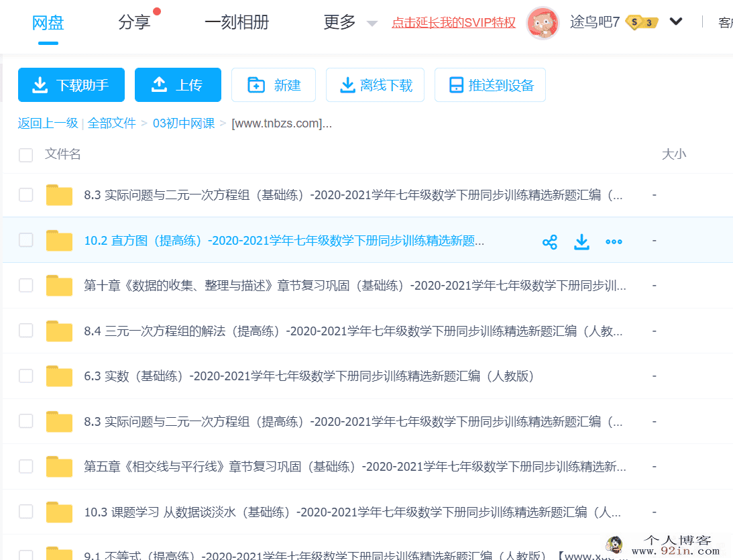This screenshot has height=560, width=733.
Task: Click the folder icon of 第十章 row
Action: click(60, 286)
